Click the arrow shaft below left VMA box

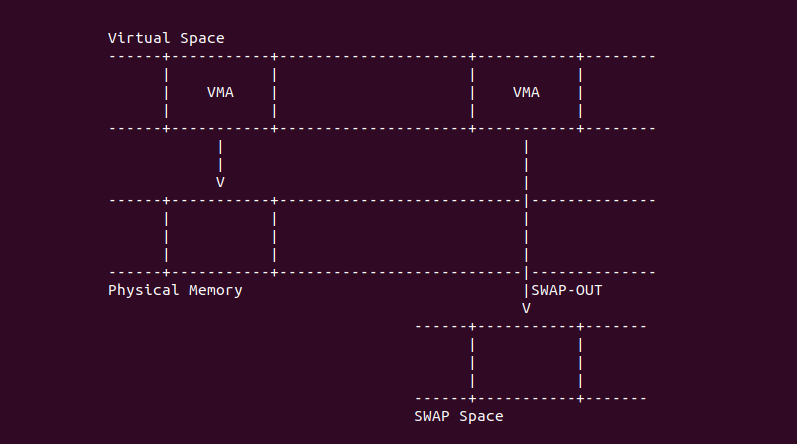(220, 155)
